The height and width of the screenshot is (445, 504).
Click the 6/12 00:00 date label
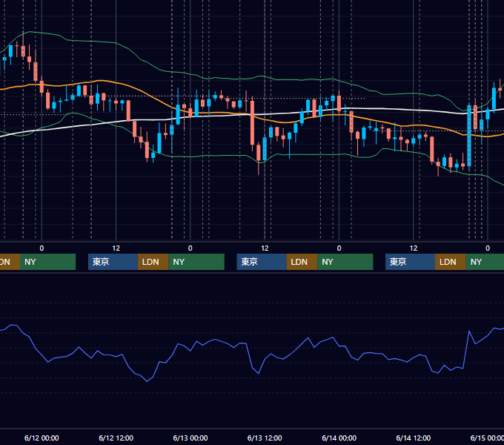coord(42,438)
